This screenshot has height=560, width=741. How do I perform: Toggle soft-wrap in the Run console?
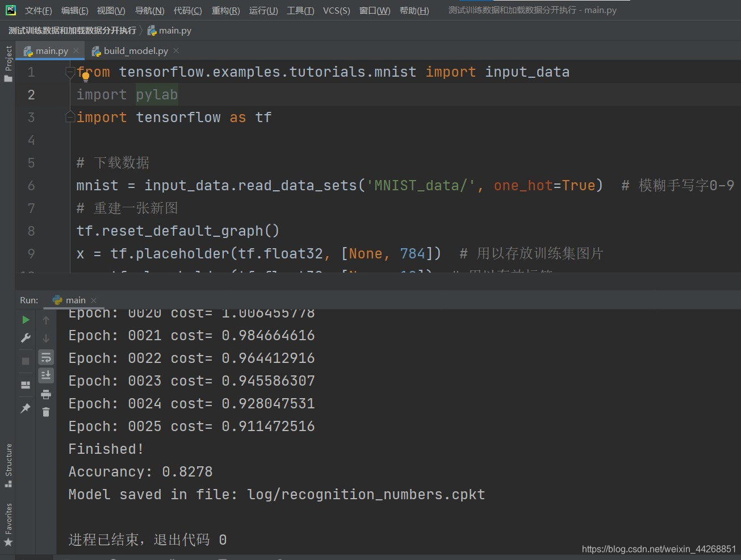(46, 357)
